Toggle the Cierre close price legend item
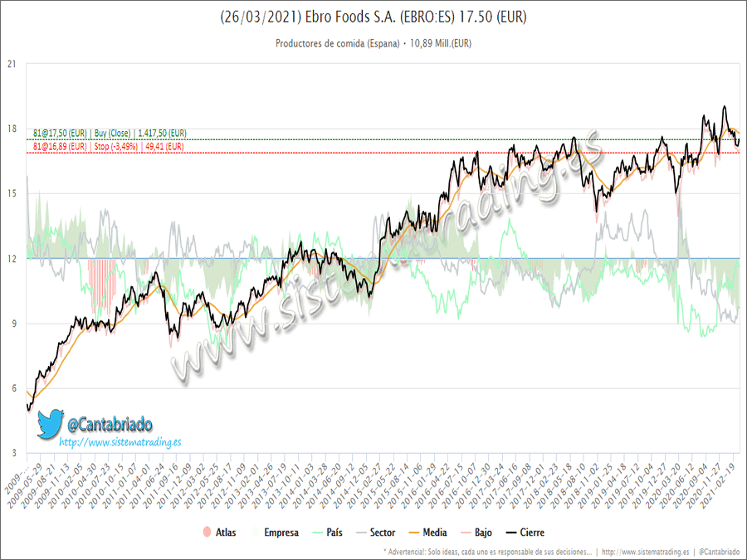Screen dimensions: 747x560 (525, 533)
